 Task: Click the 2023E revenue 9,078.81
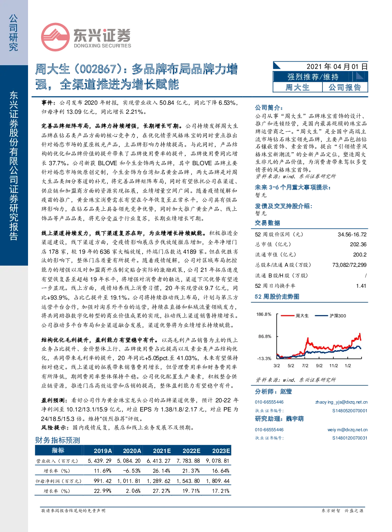coord(218,461)
